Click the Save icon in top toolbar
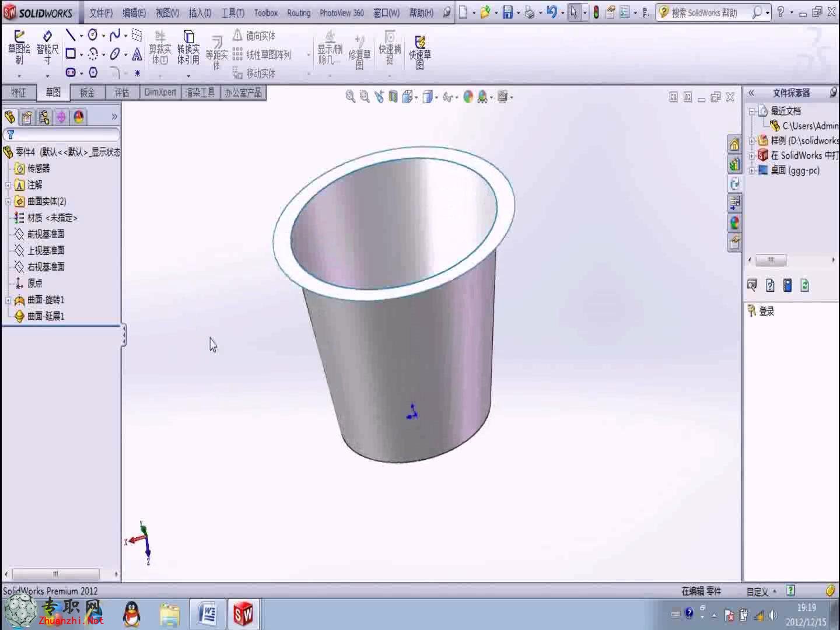 508,12
